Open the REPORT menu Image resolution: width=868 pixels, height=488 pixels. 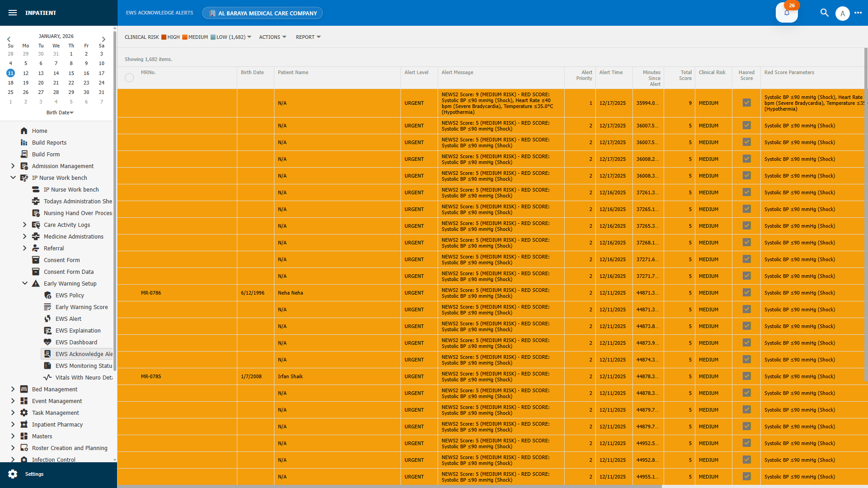point(308,37)
